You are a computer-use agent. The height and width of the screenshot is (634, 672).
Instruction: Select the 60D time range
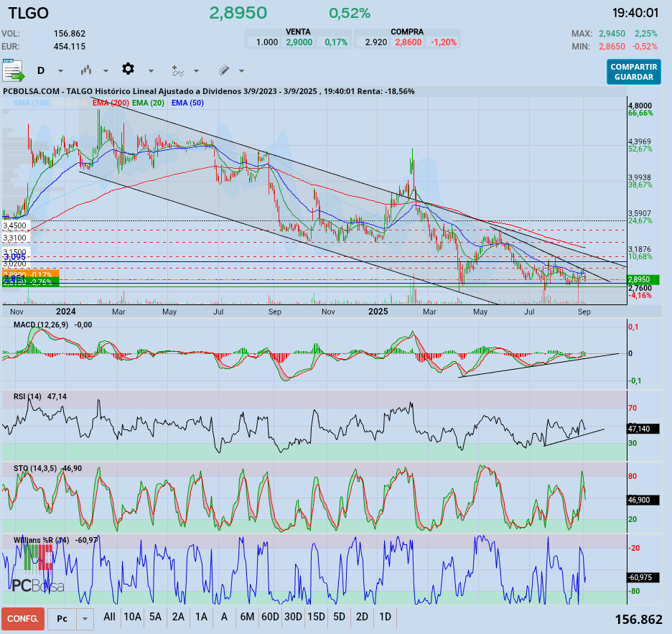(x=270, y=617)
